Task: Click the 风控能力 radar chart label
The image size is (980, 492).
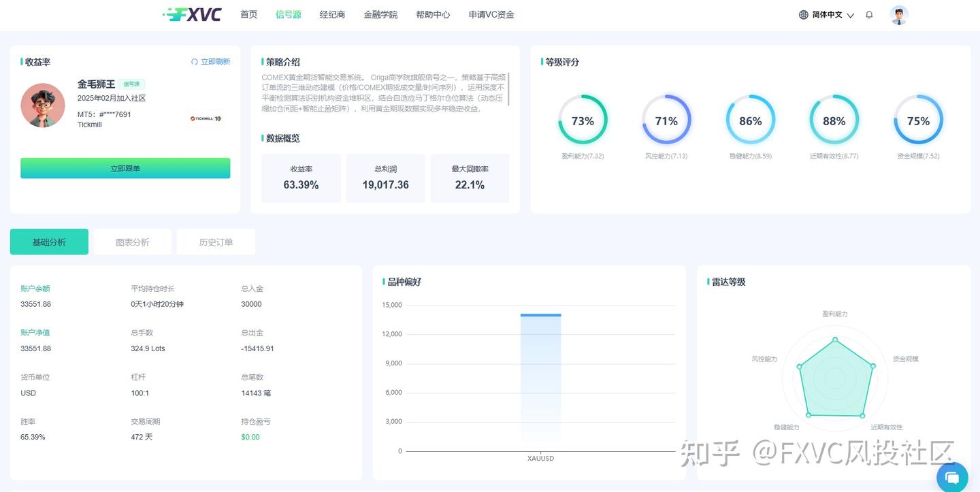Action: (x=764, y=359)
